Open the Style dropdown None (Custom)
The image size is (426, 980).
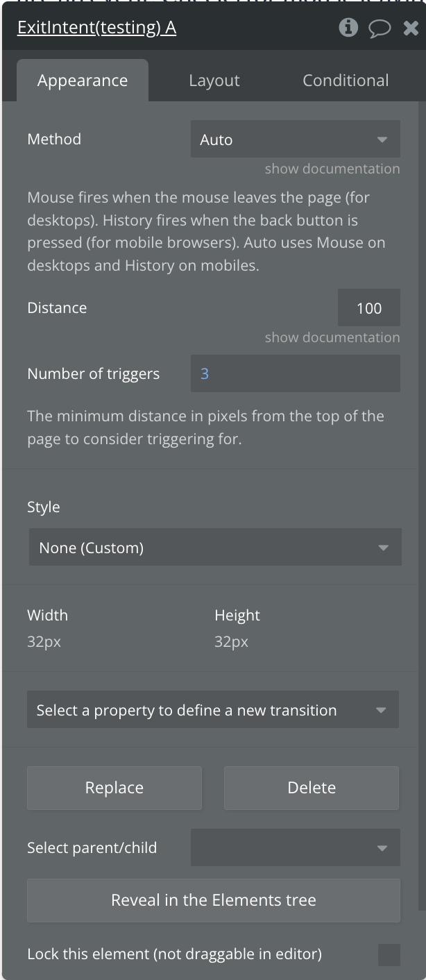click(x=214, y=548)
